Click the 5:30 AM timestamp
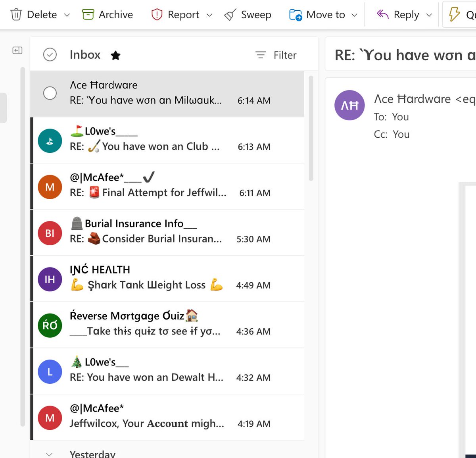This screenshot has width=476, height=458. tap(254, 239)
